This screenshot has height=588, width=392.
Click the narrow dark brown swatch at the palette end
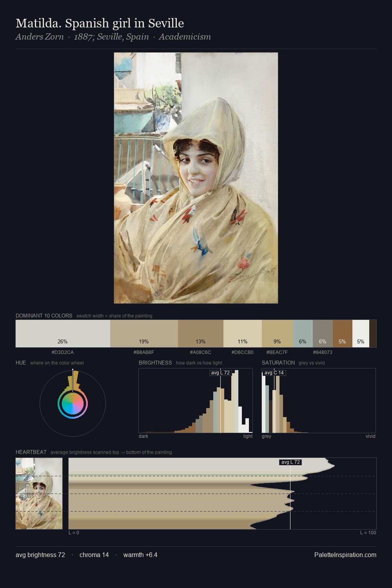[x=373, y=334]
